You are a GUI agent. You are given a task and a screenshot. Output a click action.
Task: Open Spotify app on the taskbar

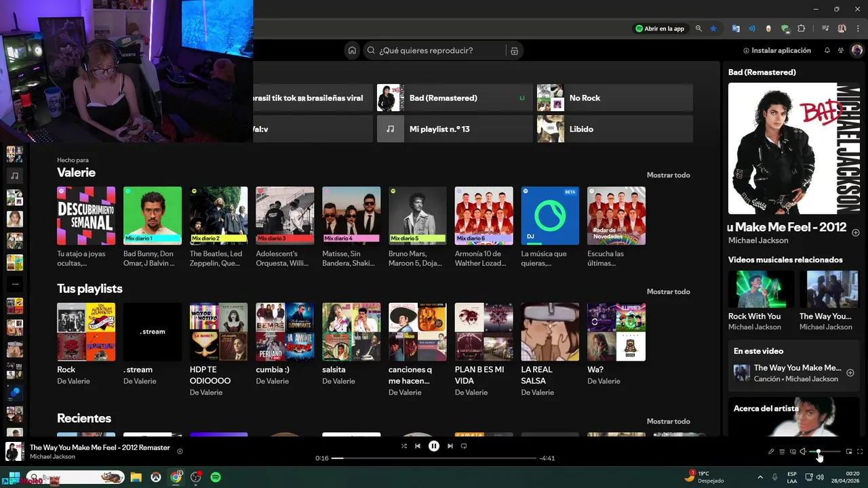click(216, 477)
